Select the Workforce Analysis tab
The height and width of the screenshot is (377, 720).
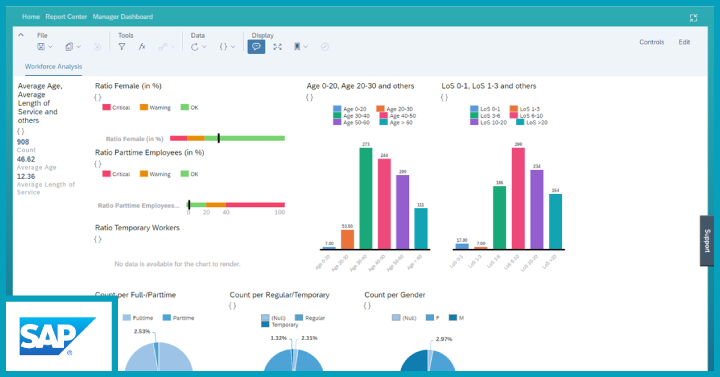[x=53, y=67]
